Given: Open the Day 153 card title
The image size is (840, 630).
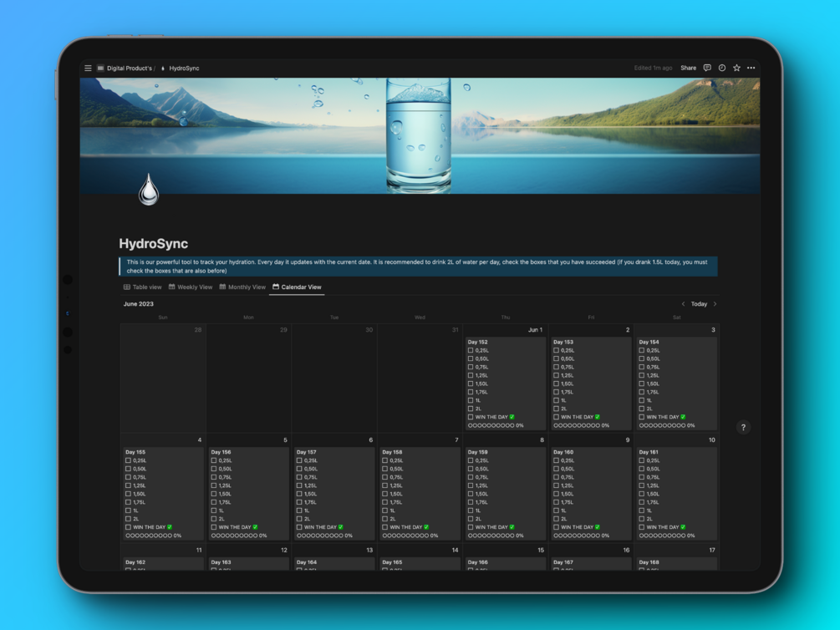Looking at the screenshot, I should click(563, 342).
